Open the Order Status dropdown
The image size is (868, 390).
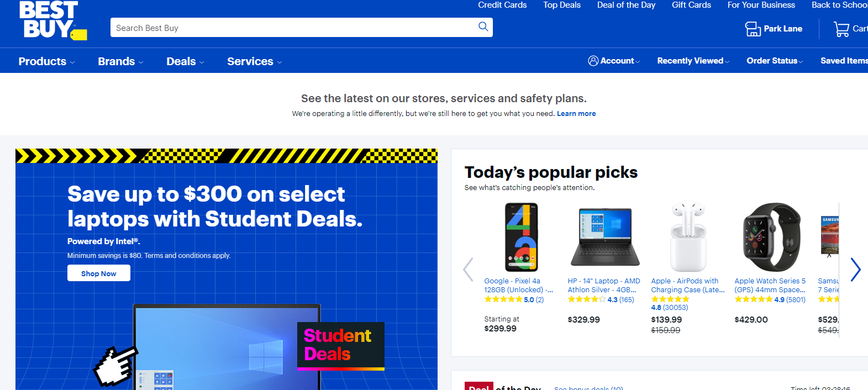coord(775,61)
